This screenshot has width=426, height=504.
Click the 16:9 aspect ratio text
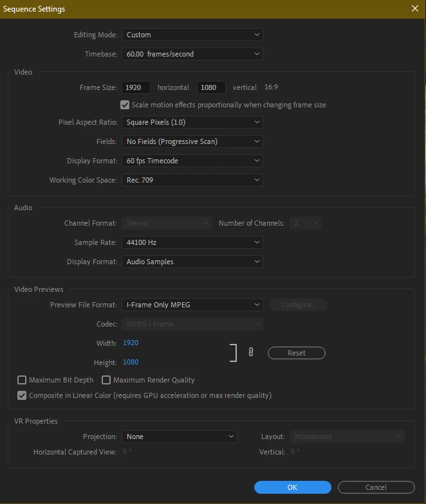tap(272, 87)
